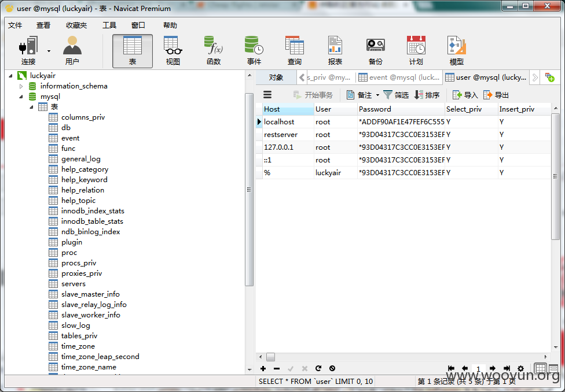This screenshot has height=392, width=565.
Task: Go to the previous page of records
Action: point(465,368)
